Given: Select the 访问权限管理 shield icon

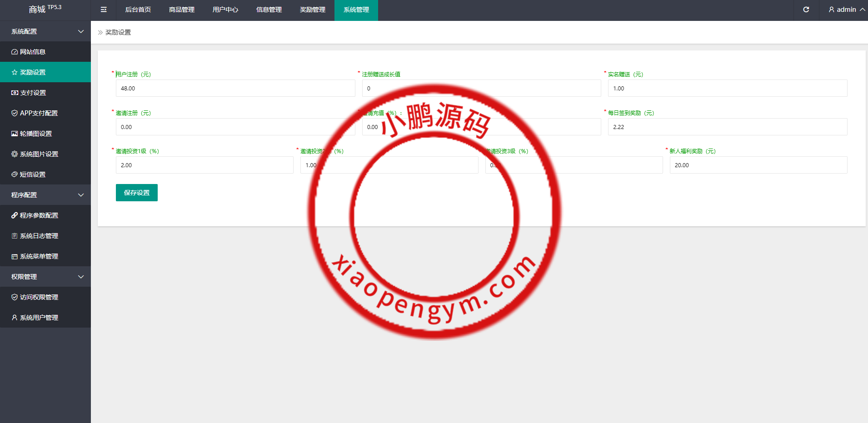Looking at the screenshot, I should pyautogui.click(x=15, y=297).
